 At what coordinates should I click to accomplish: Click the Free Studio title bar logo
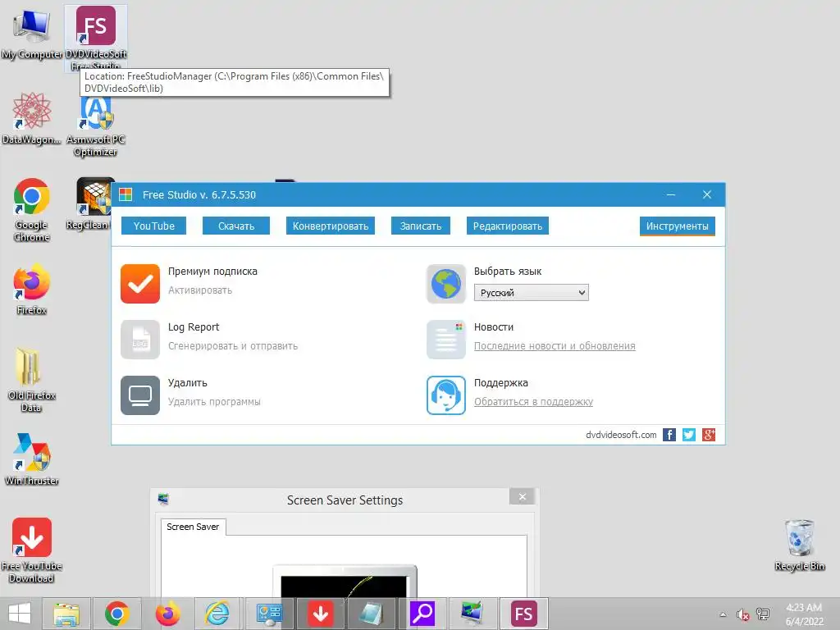coord(126,194)
